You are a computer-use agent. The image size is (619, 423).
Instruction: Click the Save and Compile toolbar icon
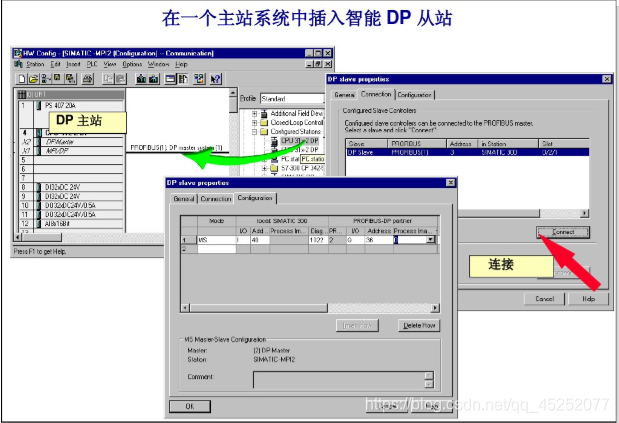[x=70, y=79]
